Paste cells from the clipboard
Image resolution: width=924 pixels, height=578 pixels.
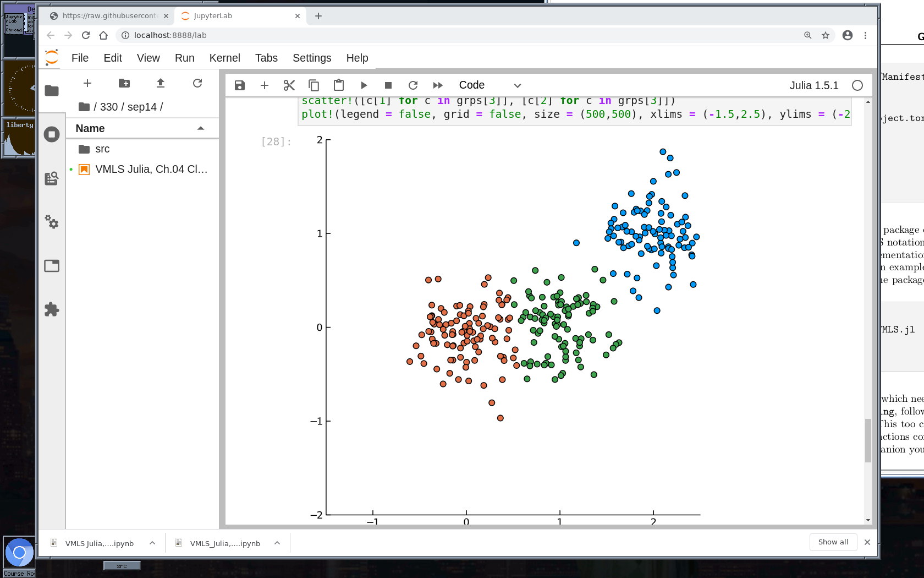click(339, 85)
